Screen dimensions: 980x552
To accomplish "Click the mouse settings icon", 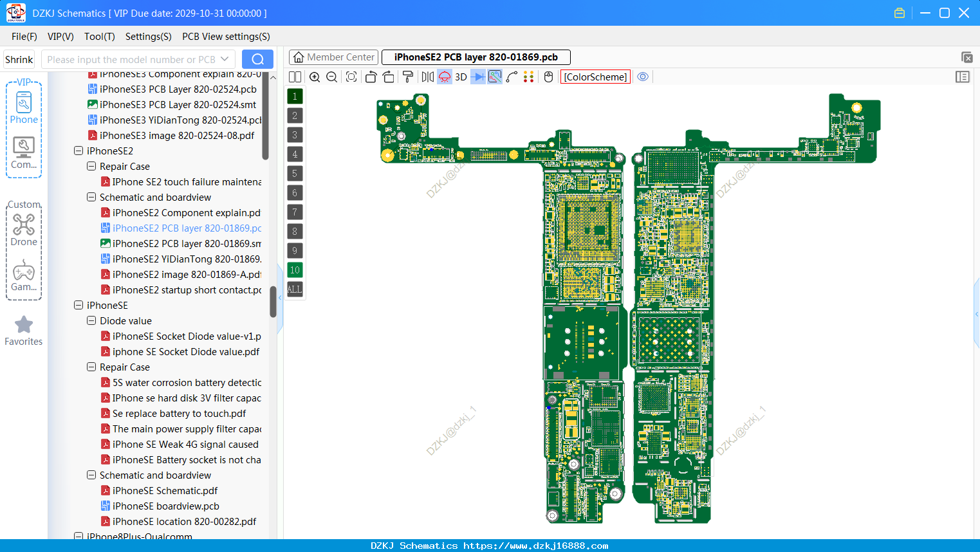I will pos(548,77).
